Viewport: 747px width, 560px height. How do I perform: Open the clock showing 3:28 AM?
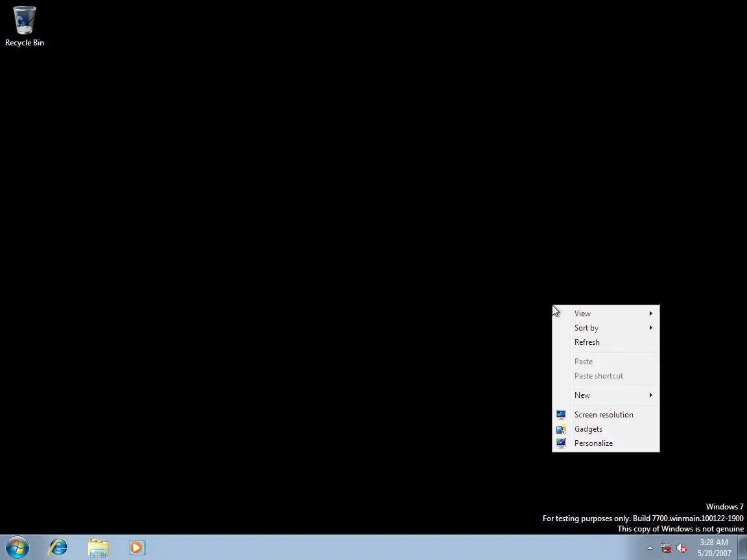[714, 548]
